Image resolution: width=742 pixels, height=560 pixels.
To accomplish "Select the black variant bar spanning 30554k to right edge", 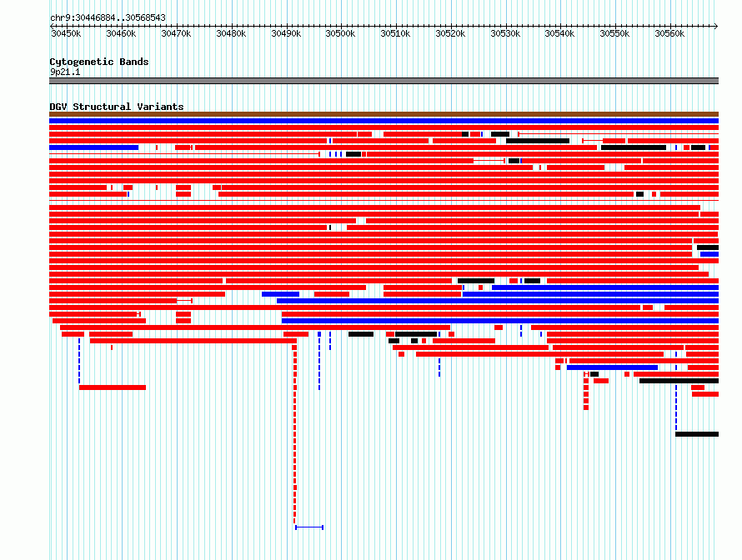I will (x=679, y=381).
